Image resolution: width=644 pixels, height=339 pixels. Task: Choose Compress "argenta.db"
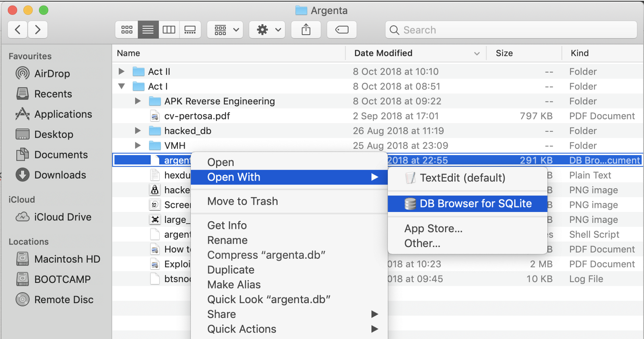click(x=289, y=255)
